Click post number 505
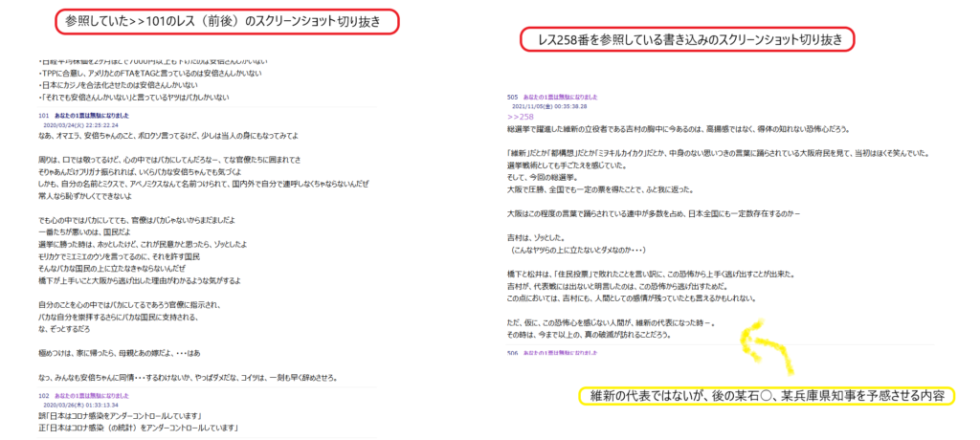The width and height of the screenshot is (980, 440). 512,97
